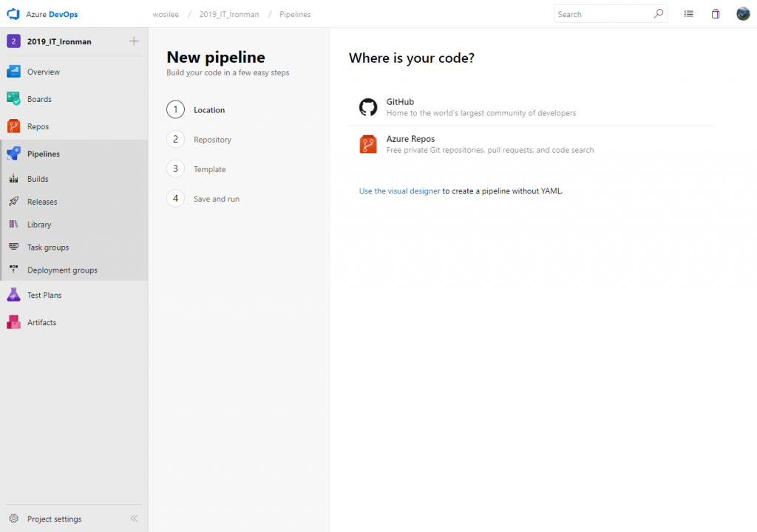Select the Test Plans flask icon
Image resolution: width=757 pixels, height=532 pixels.
click(13, 295)
